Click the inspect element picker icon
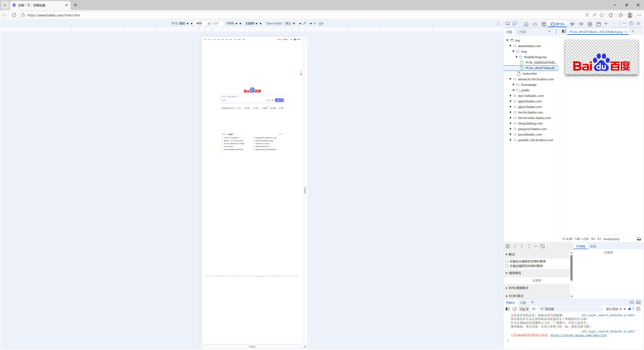Screen dimensions: 644x350 click(507, 24)
